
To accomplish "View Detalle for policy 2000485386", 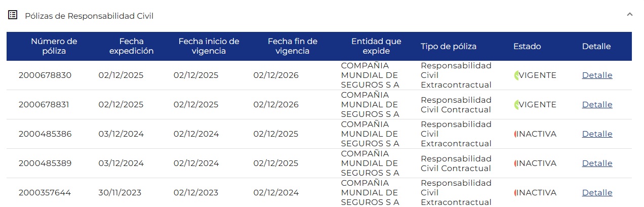I will click(x=597, y=134).
